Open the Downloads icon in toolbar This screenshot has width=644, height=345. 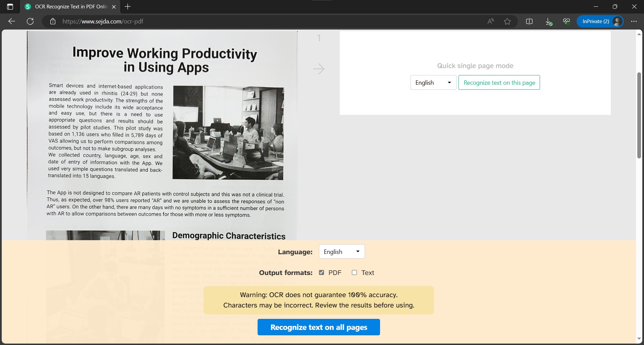(548, 21)
